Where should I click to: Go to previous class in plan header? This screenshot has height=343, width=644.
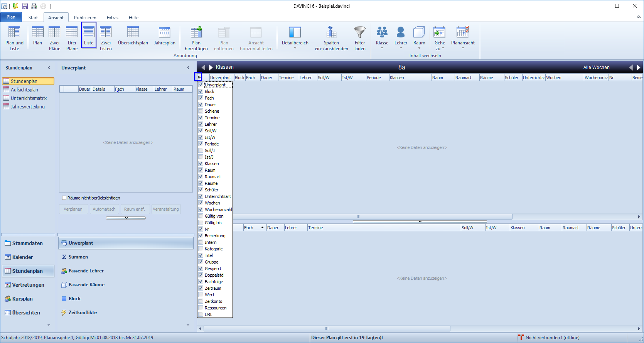(x=203, y=67)
